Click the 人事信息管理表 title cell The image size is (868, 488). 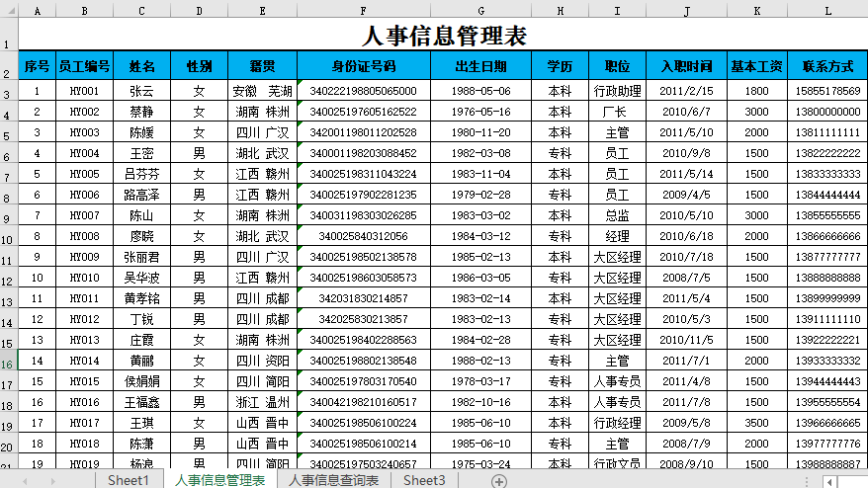tap(443, 36)
